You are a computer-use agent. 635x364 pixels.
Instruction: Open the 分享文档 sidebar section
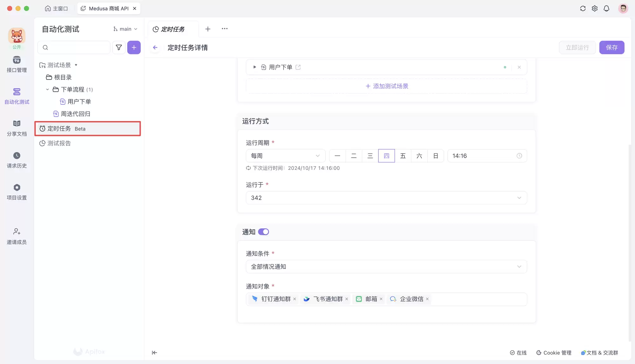click(x=17, y=128)
